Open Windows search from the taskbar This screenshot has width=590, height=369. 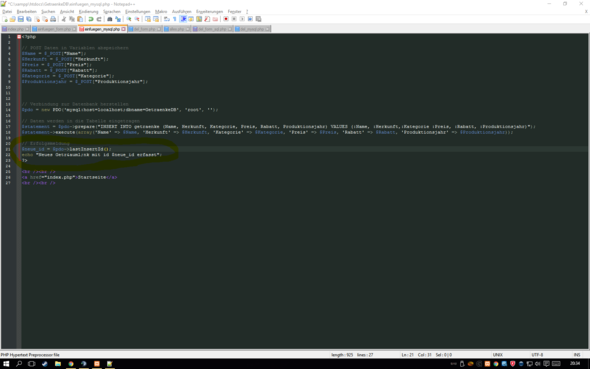point(19,364)
